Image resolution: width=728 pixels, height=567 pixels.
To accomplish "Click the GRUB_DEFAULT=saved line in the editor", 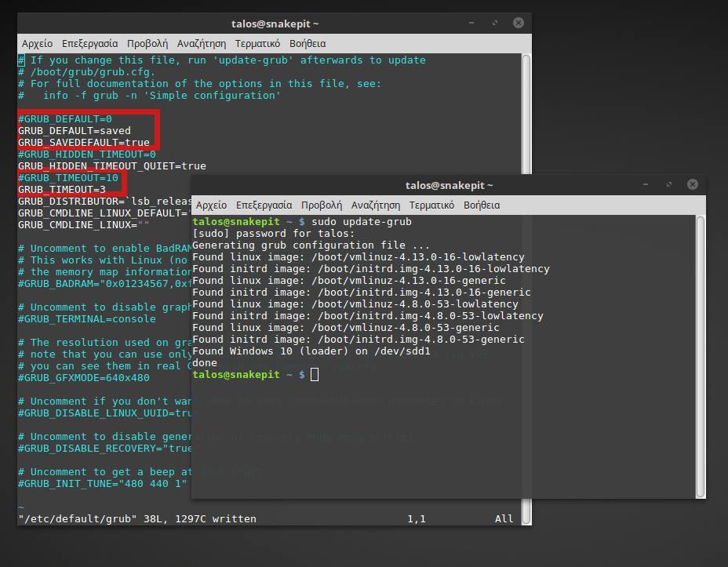I will [x=75, y=130].
